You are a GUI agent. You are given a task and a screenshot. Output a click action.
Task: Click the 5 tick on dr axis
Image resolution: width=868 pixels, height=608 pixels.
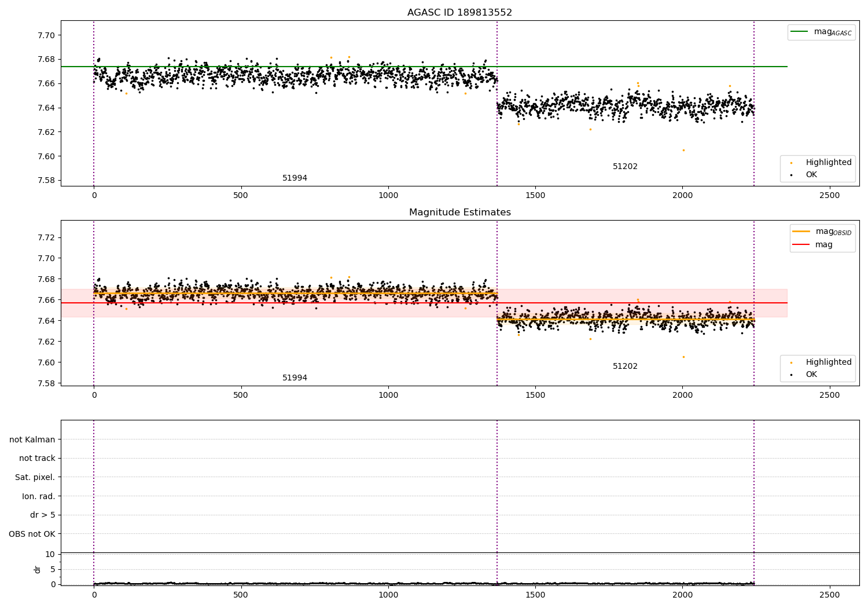click(53, 569)
